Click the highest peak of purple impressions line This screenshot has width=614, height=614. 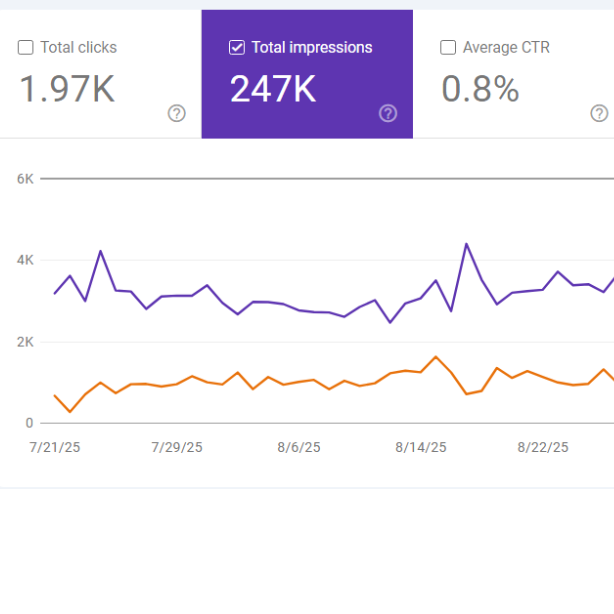(466, 243)
